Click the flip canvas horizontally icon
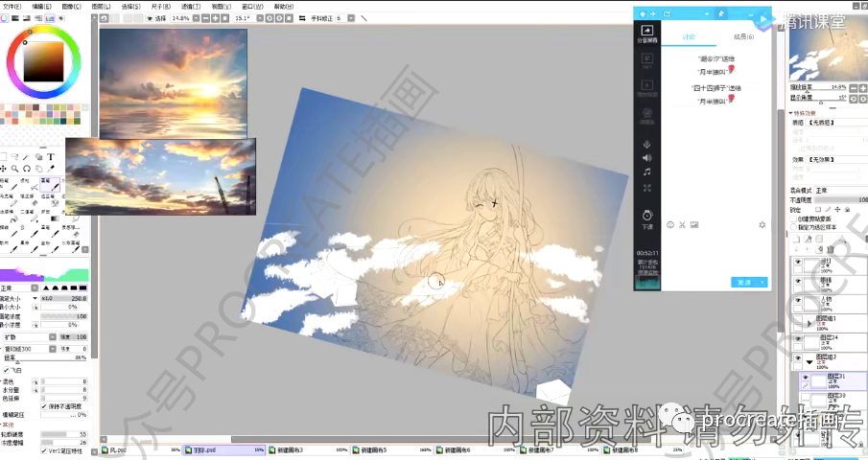868x460 pixels. 302,18
